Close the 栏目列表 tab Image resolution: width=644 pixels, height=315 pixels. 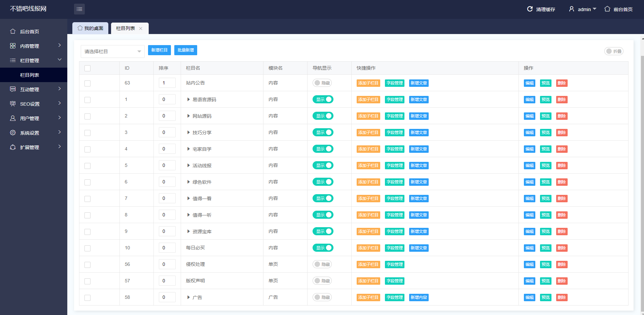pyautogui.click(x=141, y=29)
